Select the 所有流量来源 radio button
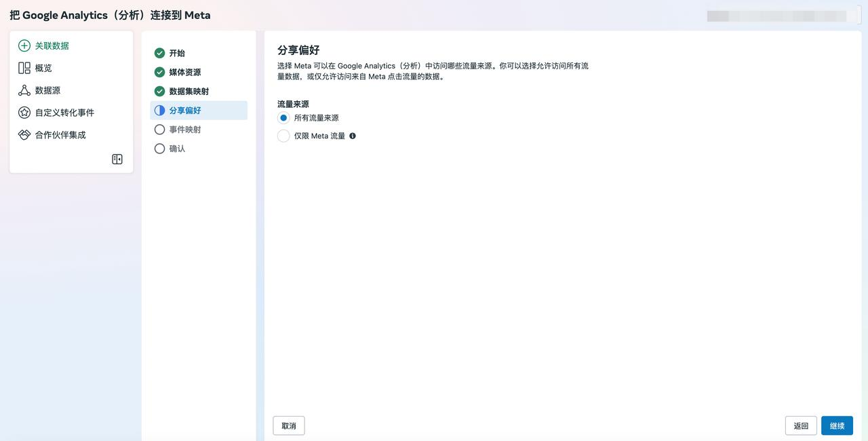 283,118
